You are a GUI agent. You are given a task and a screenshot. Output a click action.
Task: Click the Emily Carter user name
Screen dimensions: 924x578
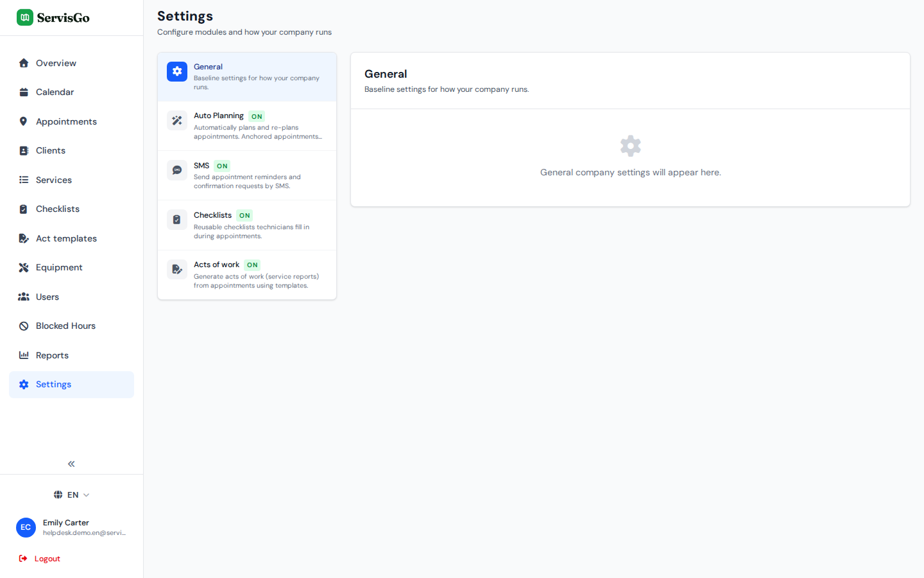66,523
